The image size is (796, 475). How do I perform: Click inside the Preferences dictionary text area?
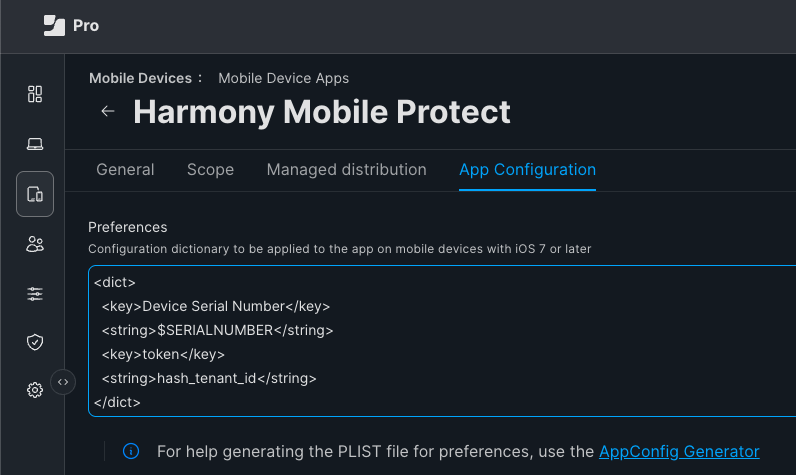pyautogui.click(x=442, y=341)
